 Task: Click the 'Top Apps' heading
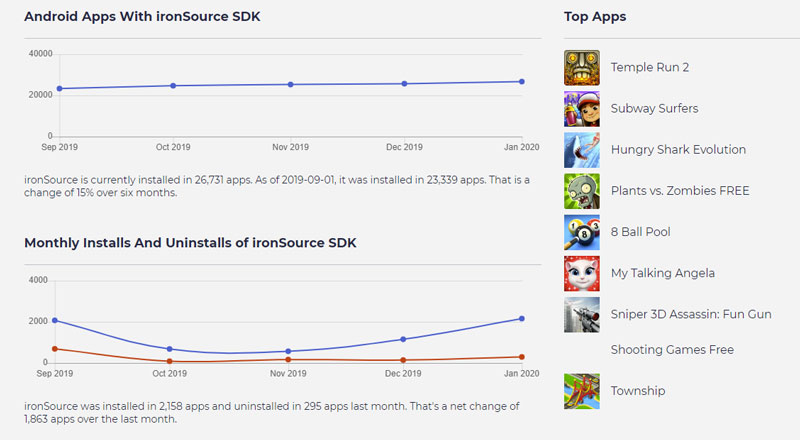pos(595,16)
